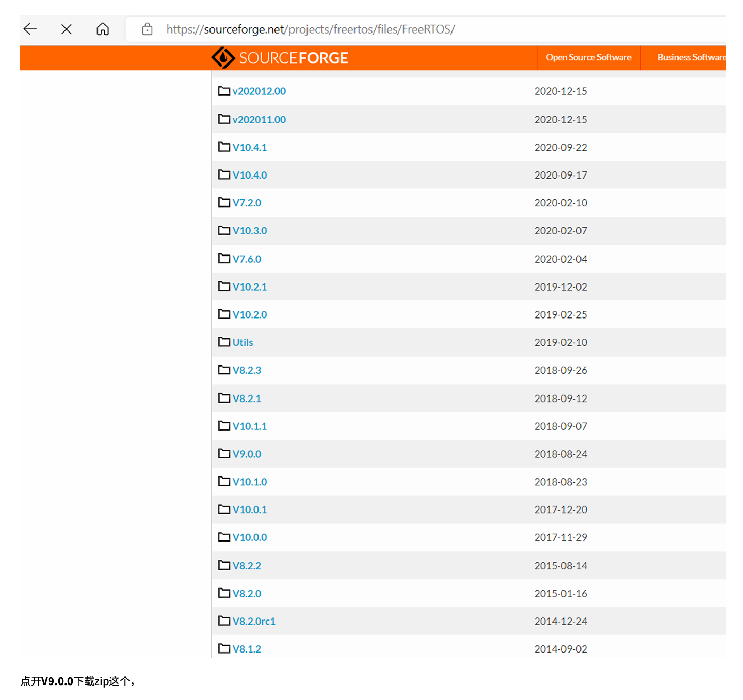Select the date 2019-12-02 in V10.2.1 row
This screenshot has width=743, height=700.
pos(561,287)
